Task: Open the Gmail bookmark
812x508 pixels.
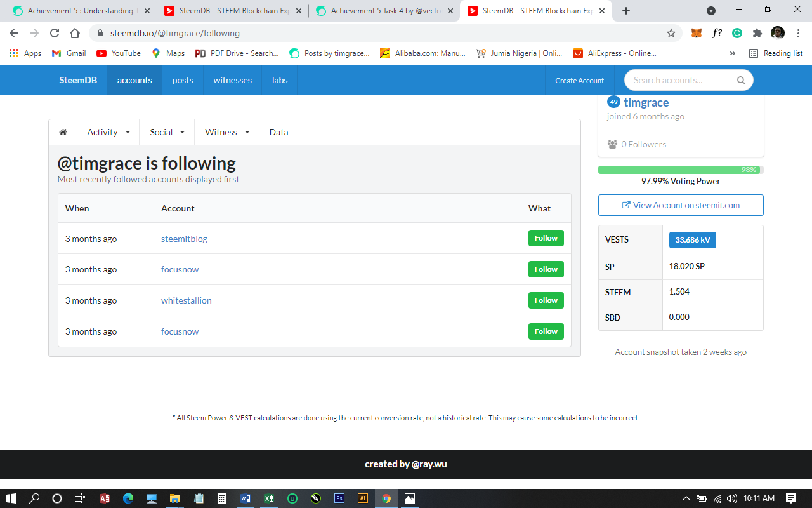Action: (x=69, y=53)
